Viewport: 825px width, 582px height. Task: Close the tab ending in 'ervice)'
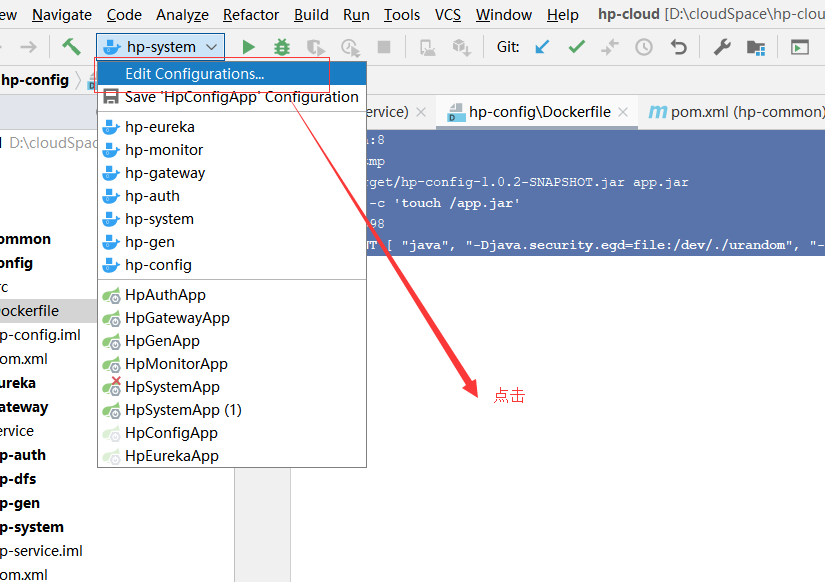(x=421, y=112)
